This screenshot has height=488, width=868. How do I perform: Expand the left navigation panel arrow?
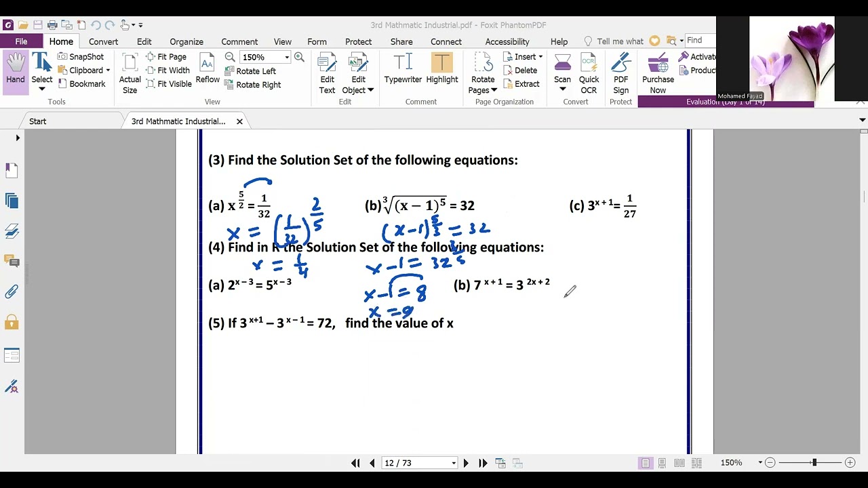tap(18, 138)
